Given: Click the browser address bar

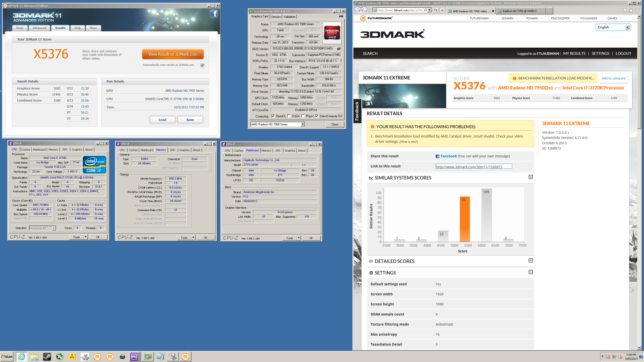Looking at the screenshot, I should click(x=400, y=10).
